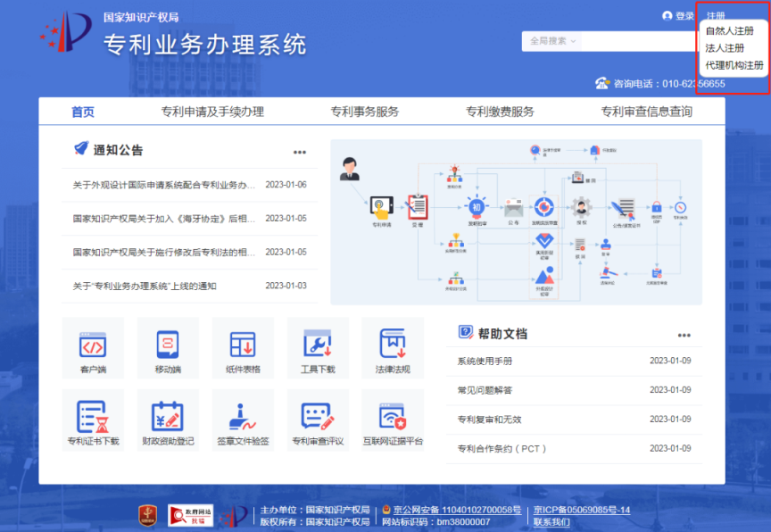771x532 pixels.
Task: Click the 登录 login link
Action: (684, 16)
